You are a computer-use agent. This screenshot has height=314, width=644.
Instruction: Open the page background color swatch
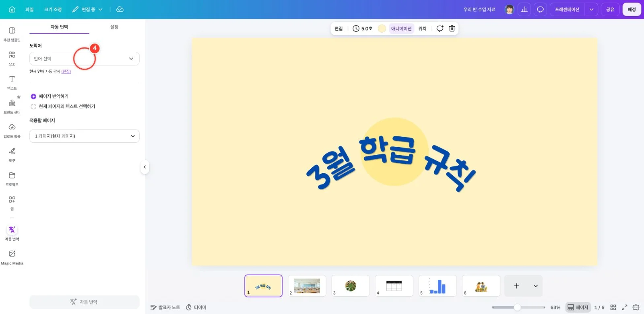pyautogui.click(x=382, y=29)
